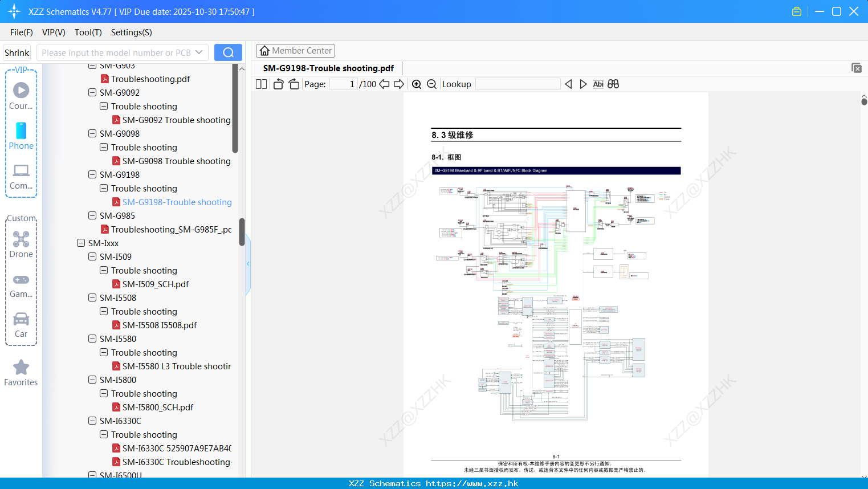Open the Tool(T) menu
The width and height of the screenshot is (868, 489).
(x=88, y=32)
